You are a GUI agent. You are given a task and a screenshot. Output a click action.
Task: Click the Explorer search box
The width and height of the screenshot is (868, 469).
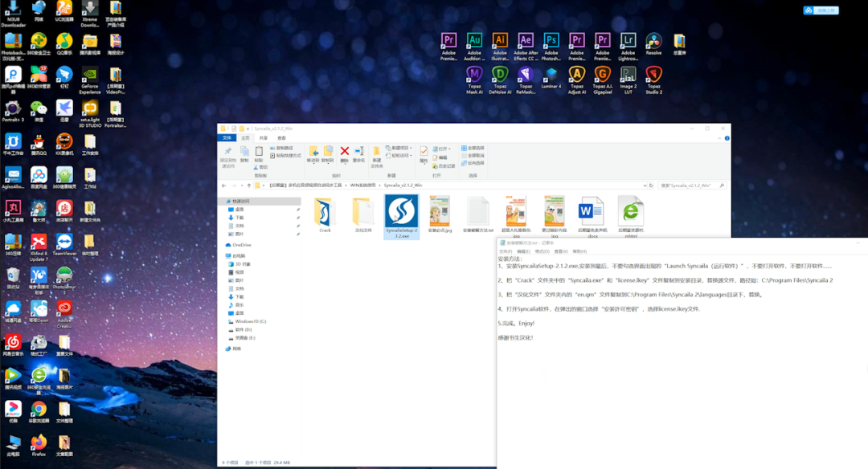click(687, 186)
